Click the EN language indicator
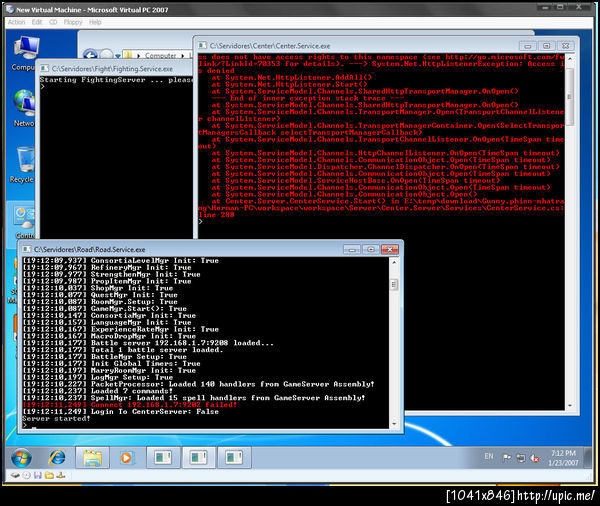The width and height of the screenshot is (600, 506). pos(489,456)
